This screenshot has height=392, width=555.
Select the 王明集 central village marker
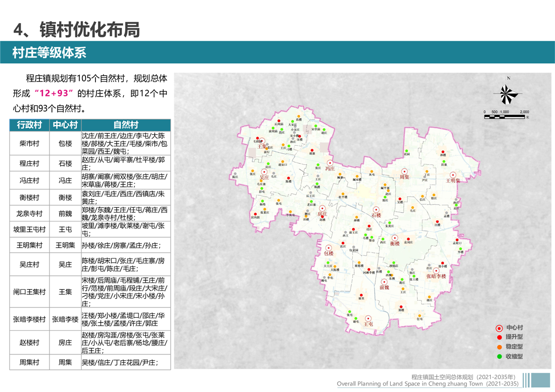click(x=453, y=175)
